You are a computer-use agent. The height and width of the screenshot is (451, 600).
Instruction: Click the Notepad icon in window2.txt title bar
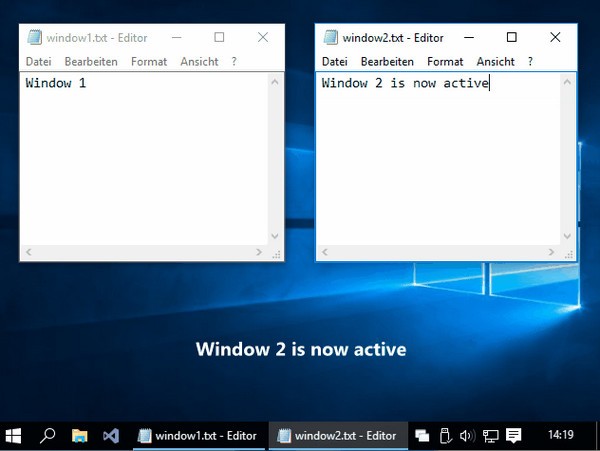(331, 38)
